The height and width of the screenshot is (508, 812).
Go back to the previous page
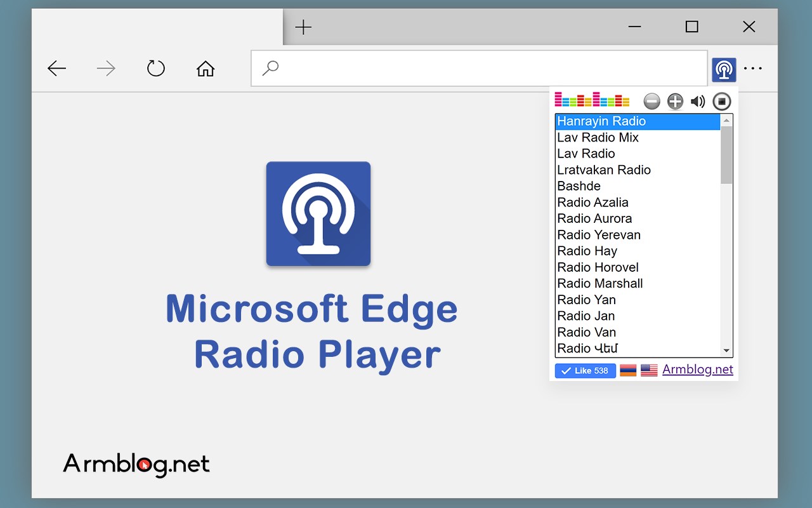(x=57, y=69)
